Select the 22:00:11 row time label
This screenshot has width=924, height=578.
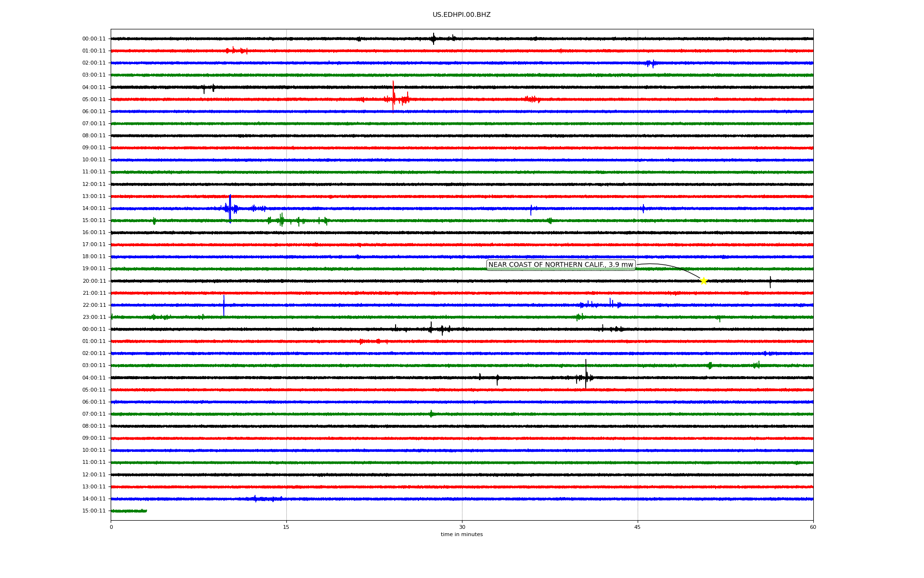(94, 305)
